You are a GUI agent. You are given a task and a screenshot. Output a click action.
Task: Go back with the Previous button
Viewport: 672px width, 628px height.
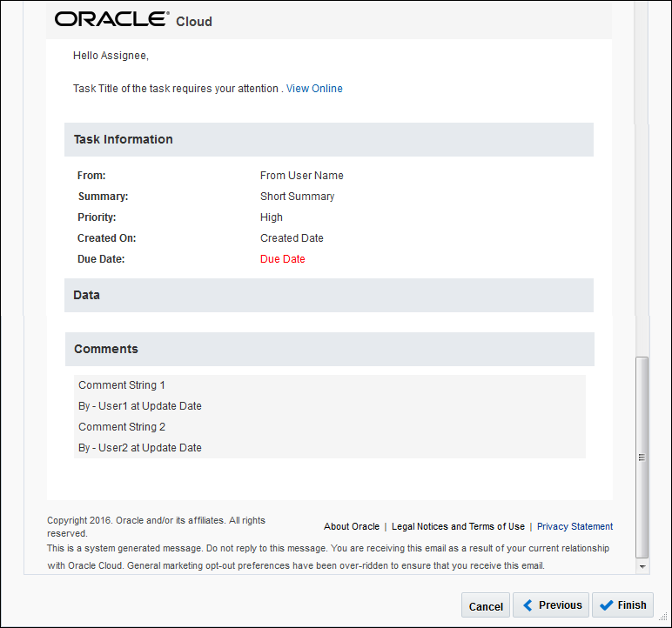tap(551, 605)
